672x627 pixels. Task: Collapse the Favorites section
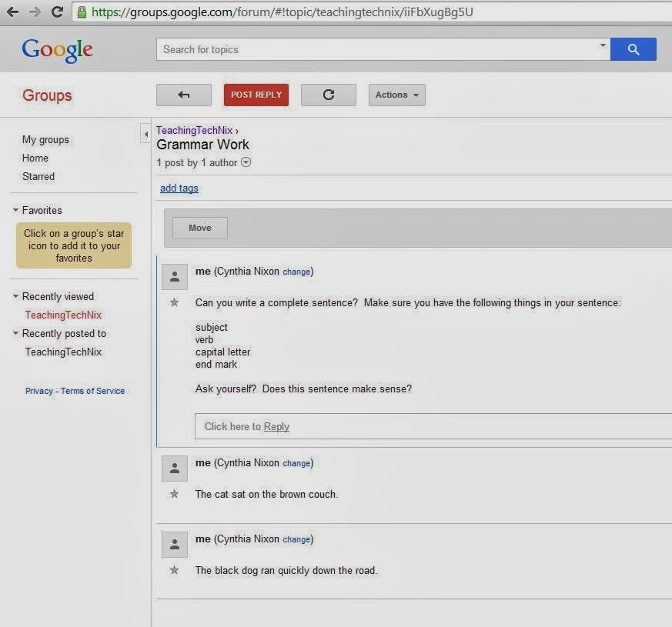click(x=15, y=210)
